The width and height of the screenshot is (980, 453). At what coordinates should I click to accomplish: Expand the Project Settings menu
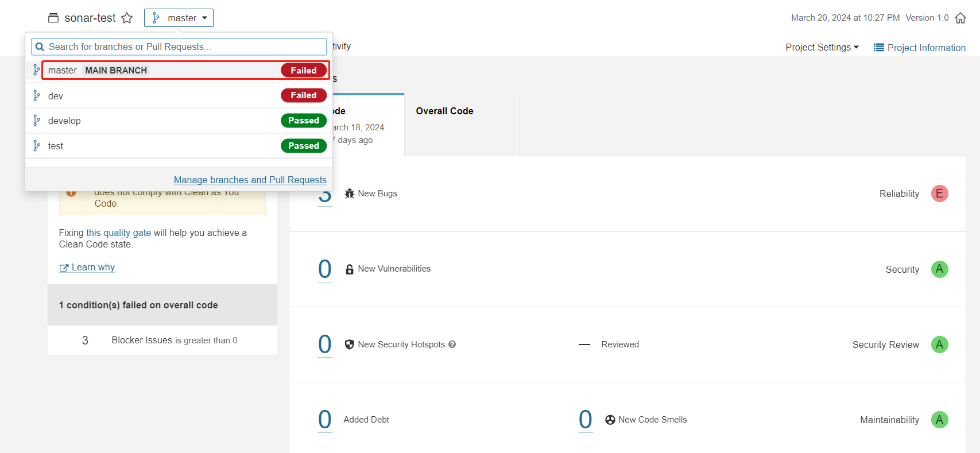coord(822,48)
